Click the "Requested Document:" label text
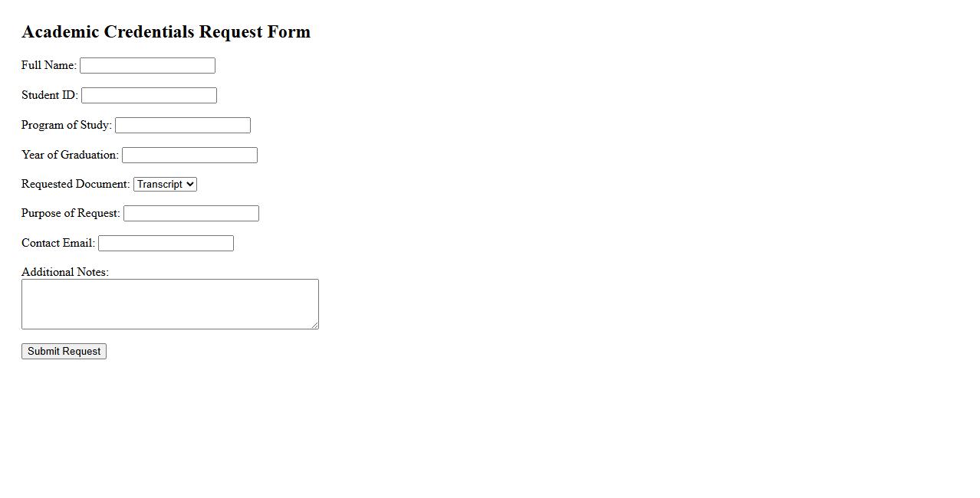Image resolution: width=980 pixels, height=498 pixels. click(76, 185)
